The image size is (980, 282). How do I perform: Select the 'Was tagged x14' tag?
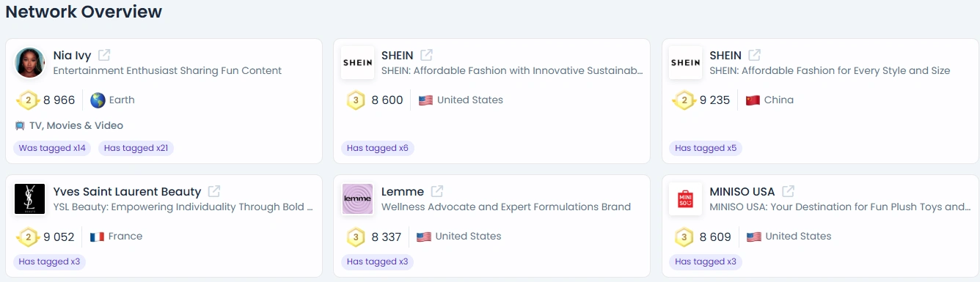pyautogui.click(x=52, y=148)
